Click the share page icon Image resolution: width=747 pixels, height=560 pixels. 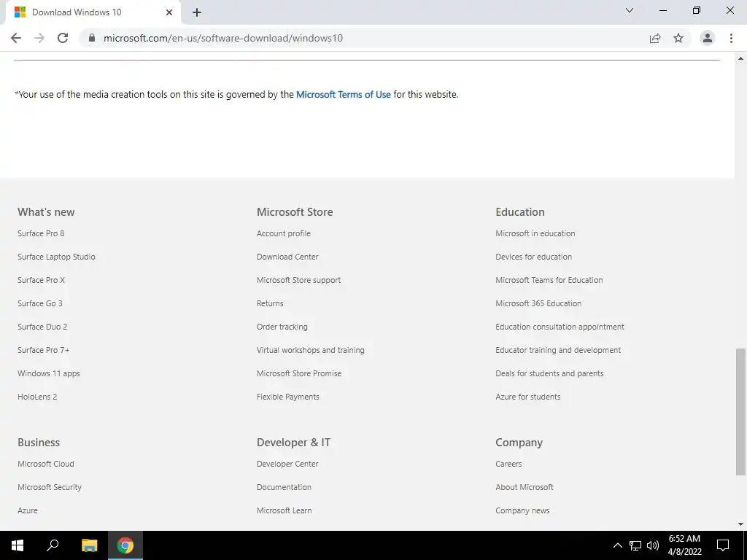pyautogui.click(x=655, y=38)
